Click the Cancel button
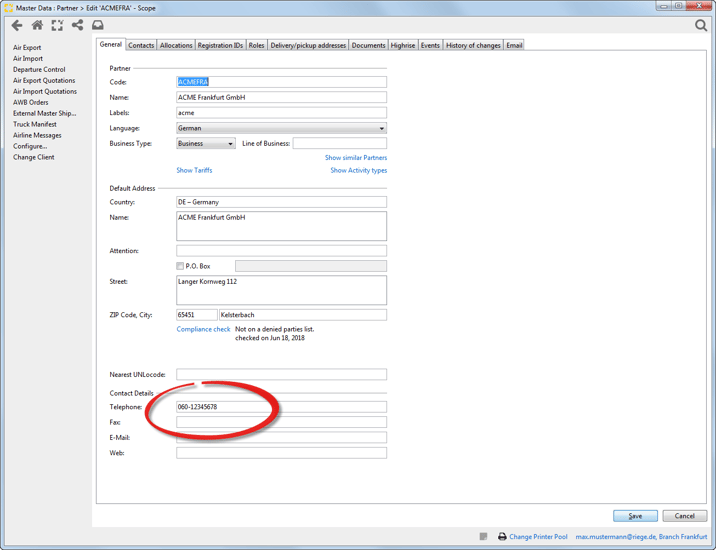 click(684, 516)
